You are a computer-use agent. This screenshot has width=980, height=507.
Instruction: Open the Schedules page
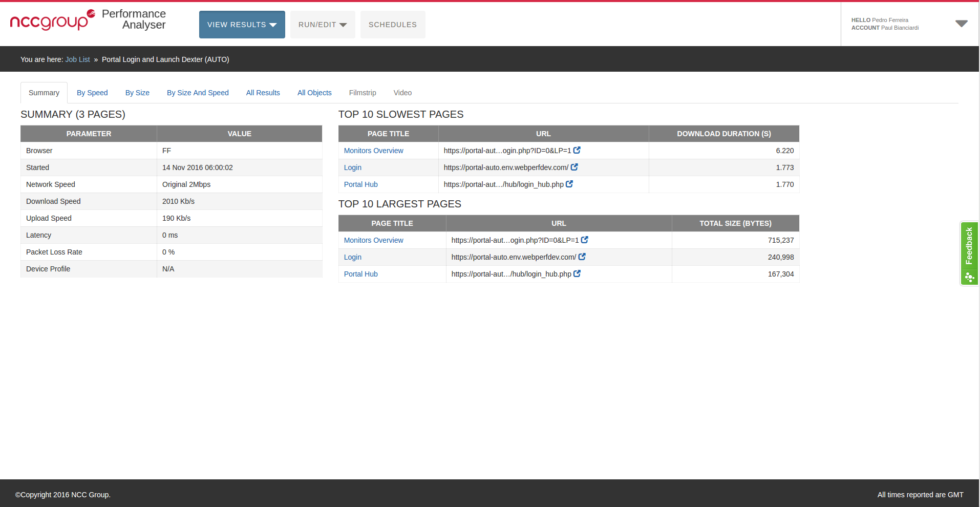393,25
